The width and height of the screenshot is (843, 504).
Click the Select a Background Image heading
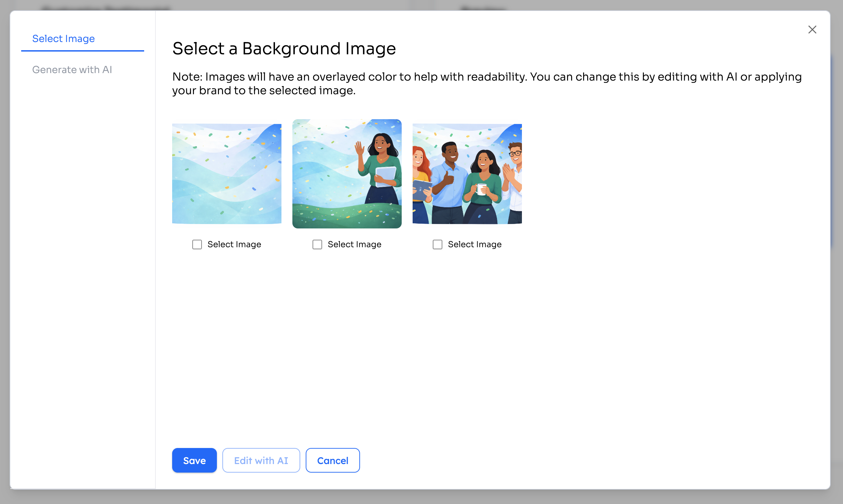pos(284,48)
